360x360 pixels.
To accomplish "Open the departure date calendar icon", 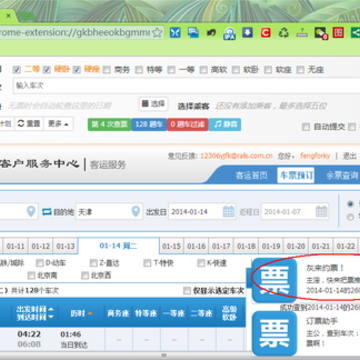I will (229, 211).
